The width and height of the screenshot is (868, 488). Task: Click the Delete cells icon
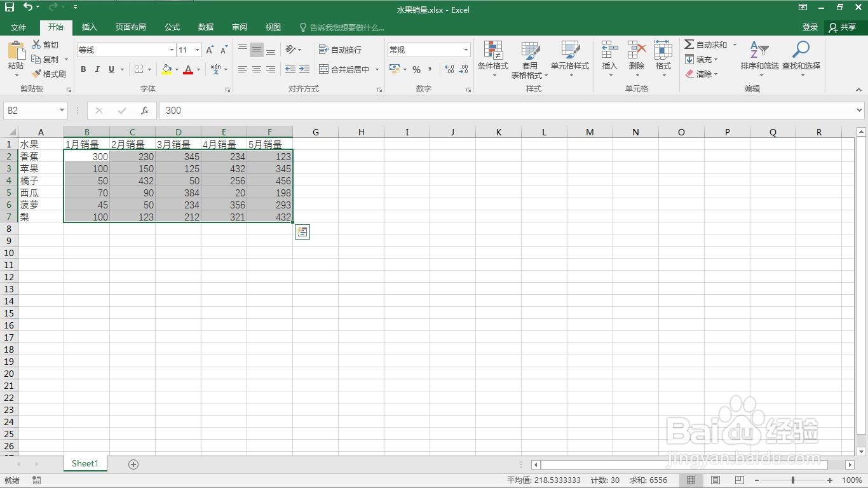(637, 50)
